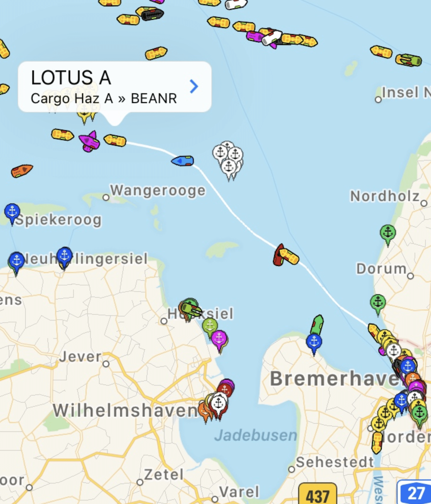This screenshot has width=431, height=504.
Task: Click the blue ship icon near Wangerooge
Action: (183, 161)
